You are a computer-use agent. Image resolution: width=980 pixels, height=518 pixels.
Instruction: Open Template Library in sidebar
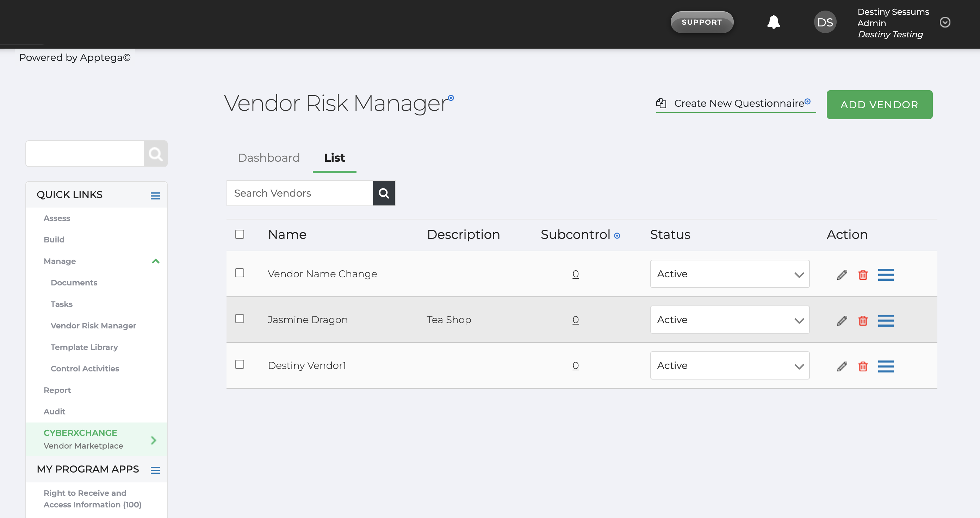pos(84,347)
